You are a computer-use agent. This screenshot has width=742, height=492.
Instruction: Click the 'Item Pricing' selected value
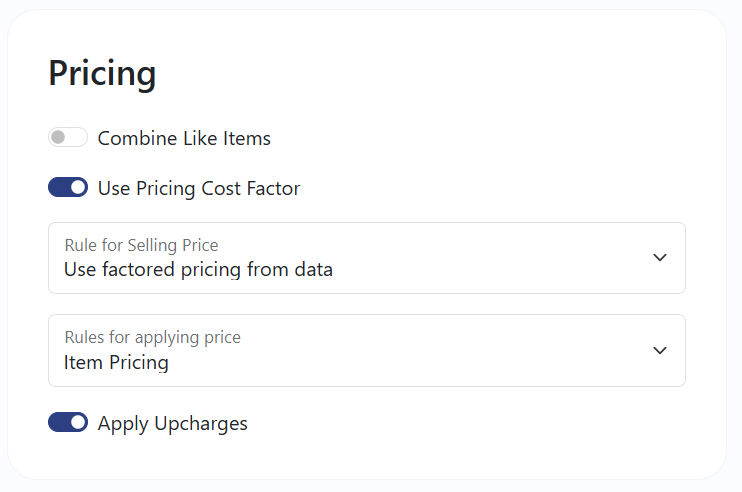tap(116, 362)
